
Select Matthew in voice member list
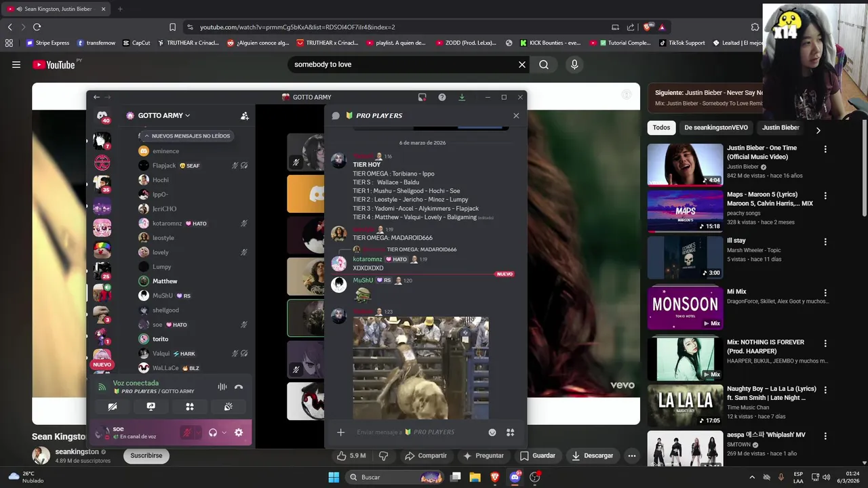165,281
